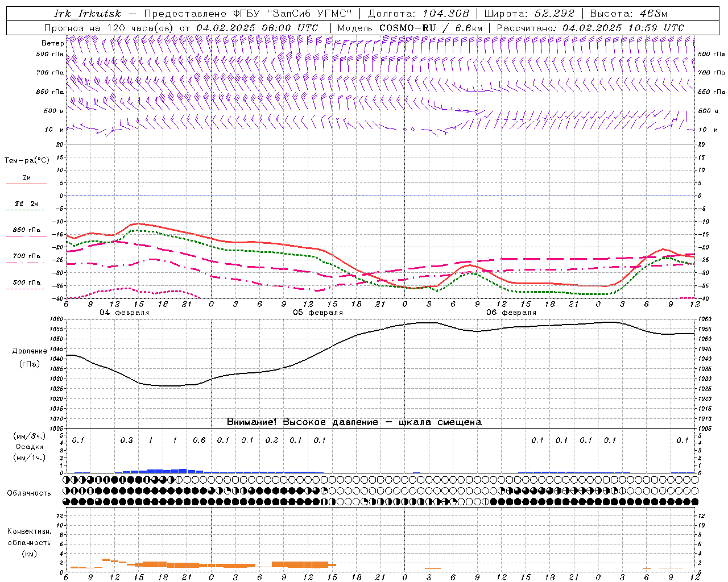Select the 500 гПа temperature legend entry
Screen dimensions: 728x582
coord(26,282)
